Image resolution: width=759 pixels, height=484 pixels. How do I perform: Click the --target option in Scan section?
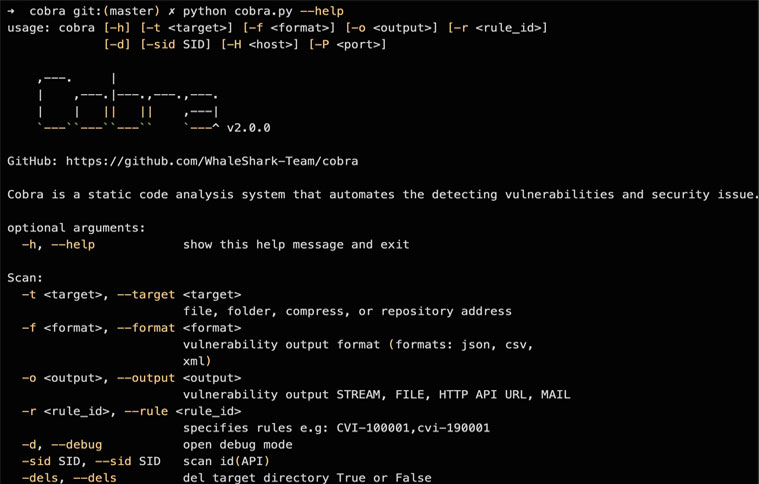(146, 294)
